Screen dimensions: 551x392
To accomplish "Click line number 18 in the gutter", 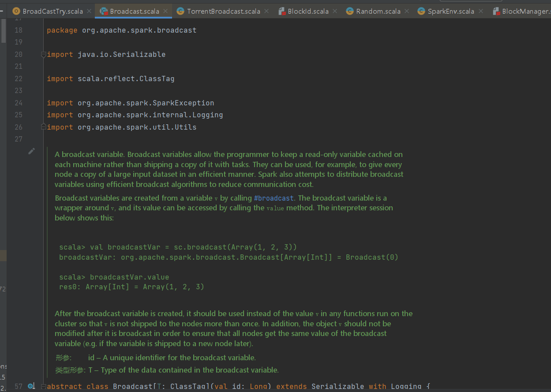I will [x=18, y=30].
